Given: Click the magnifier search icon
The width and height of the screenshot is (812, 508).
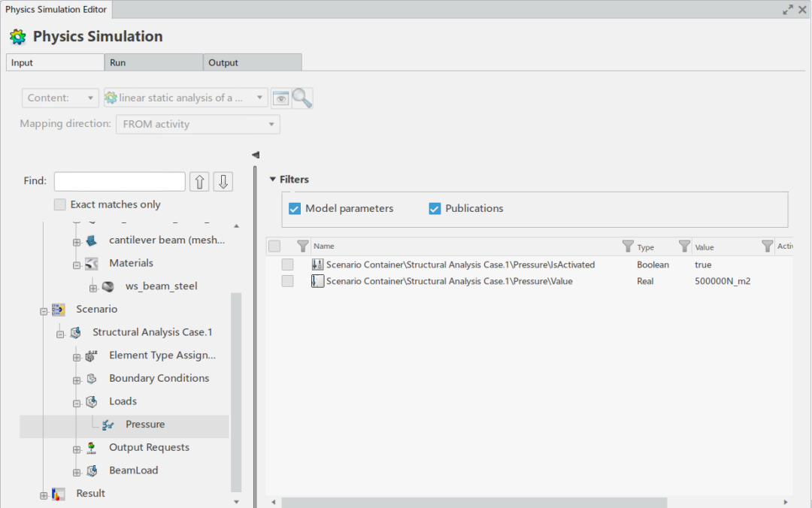Looking at the screenshot, I should tap(302, 98).
